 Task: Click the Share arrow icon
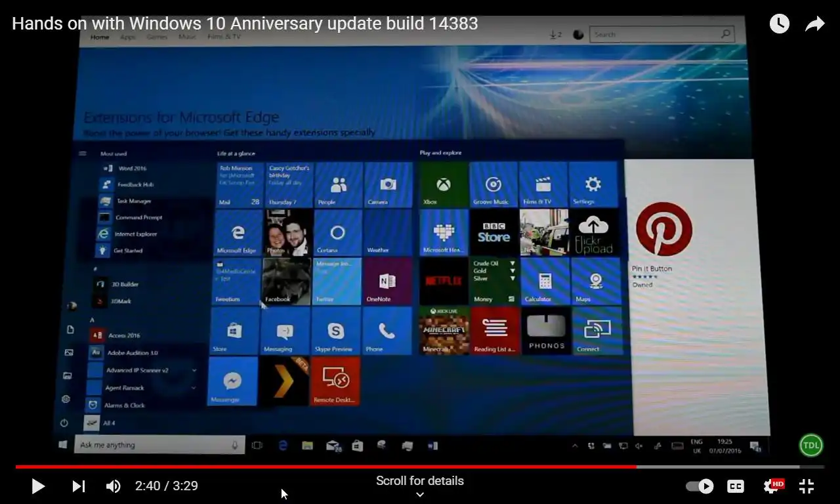(x=814, y=24)
